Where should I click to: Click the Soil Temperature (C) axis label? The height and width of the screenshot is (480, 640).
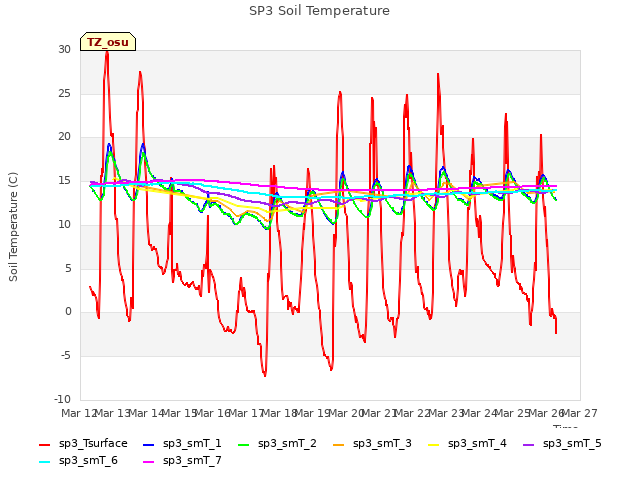pos(13,227)
